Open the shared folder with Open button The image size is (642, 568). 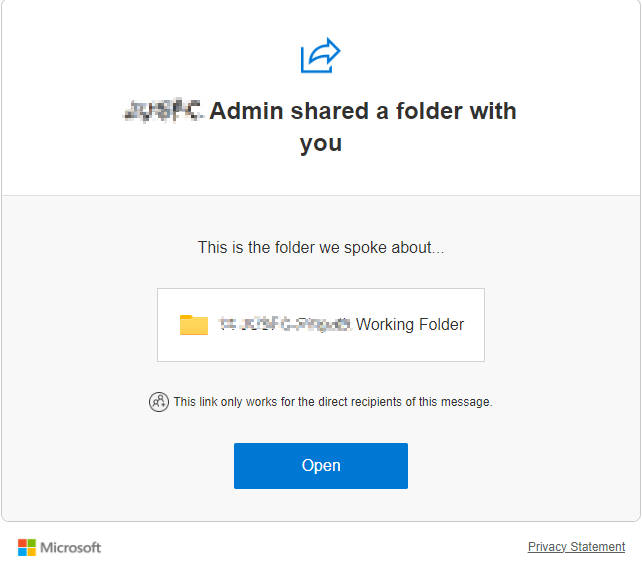[x=321, y=466]
